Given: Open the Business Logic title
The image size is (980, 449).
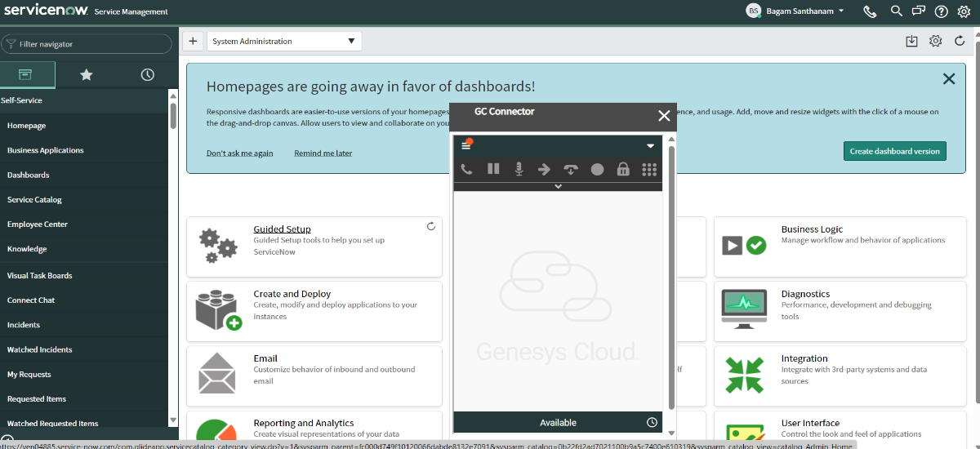Looking at the screenshot, I should point(812,229).
